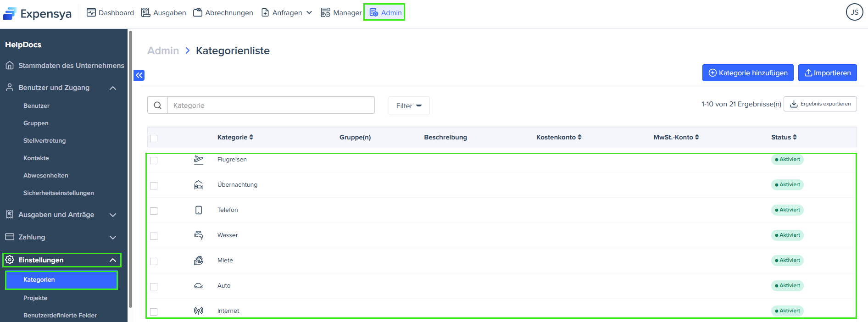This screenshot has width=868, height=322.
Task: Check the Telefon row checkbox
Action: [154, 211]
